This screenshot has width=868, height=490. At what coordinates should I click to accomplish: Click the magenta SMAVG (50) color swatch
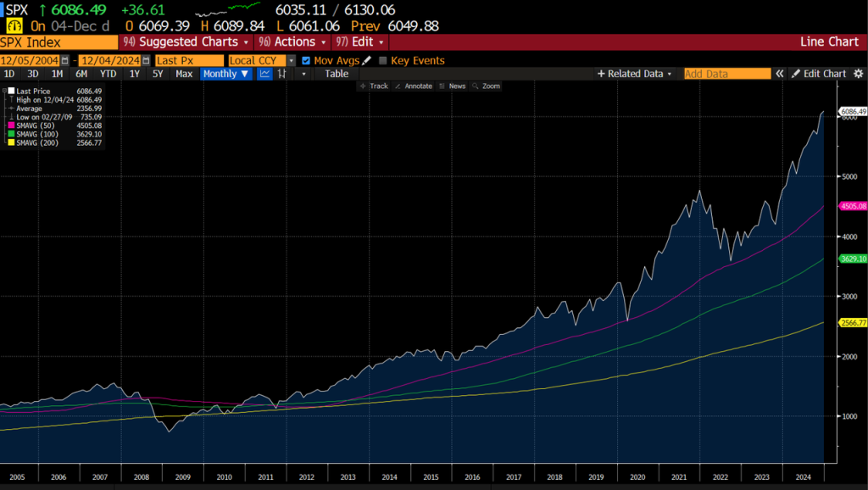pyautogui.click(x=10, y=125)
